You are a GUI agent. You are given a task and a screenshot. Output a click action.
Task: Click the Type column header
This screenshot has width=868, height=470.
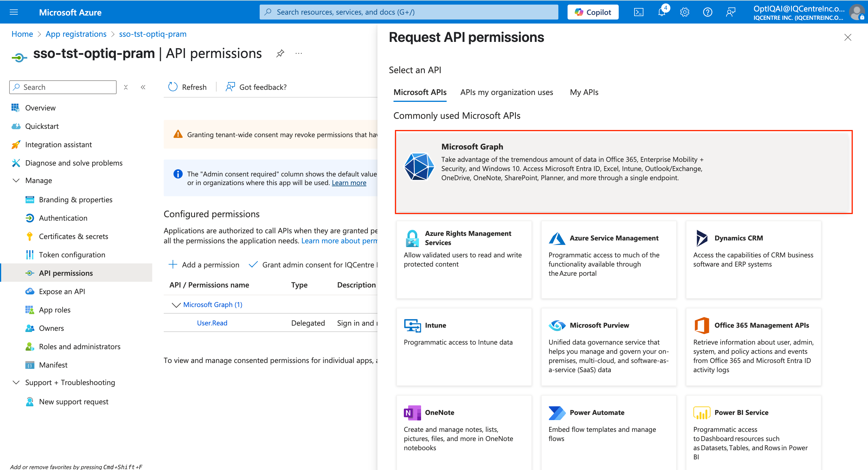pos(299,285)
